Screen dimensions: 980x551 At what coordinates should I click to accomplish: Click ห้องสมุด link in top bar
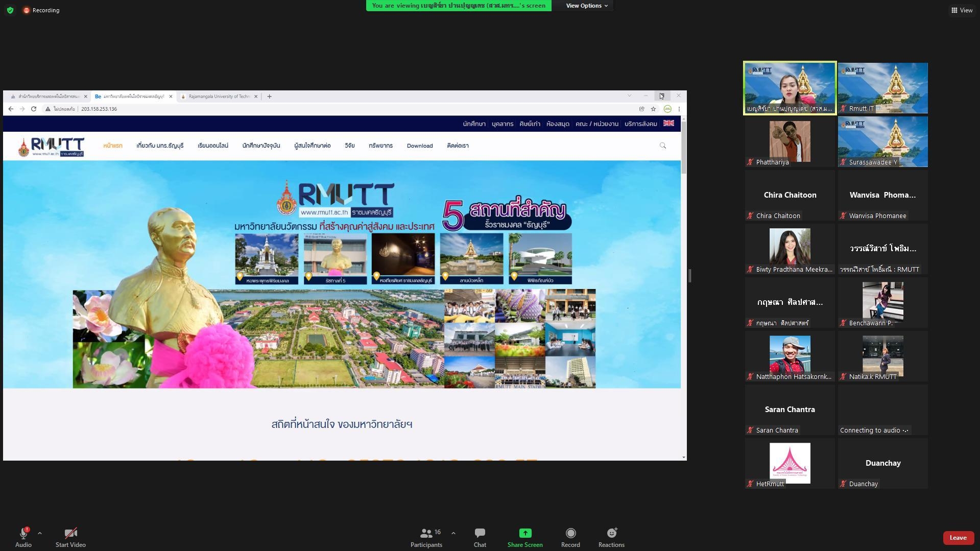[558, 124]
